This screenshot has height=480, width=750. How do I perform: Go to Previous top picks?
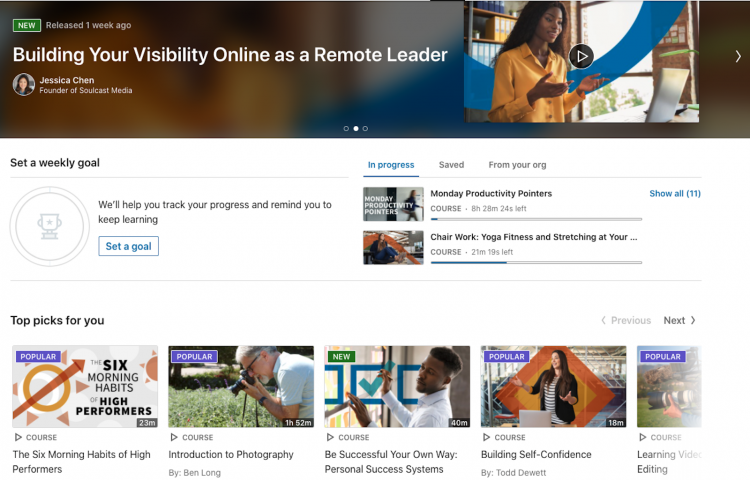pos(626,320)
